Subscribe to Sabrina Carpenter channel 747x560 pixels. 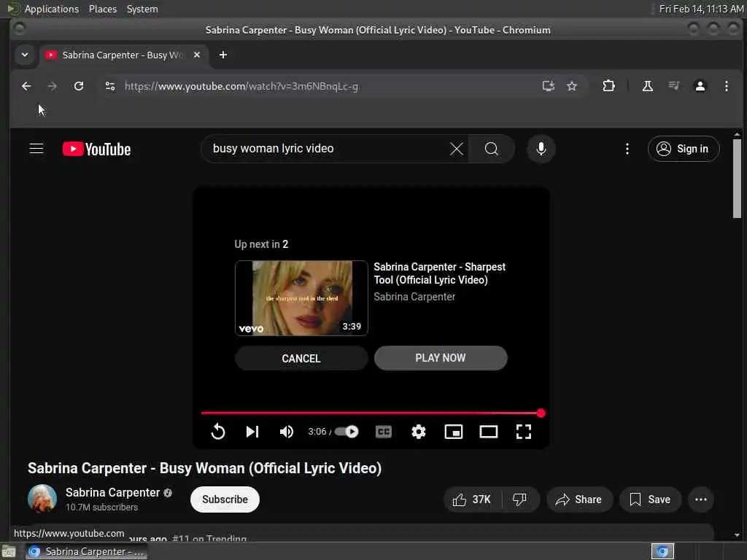click(x=225, y=499)
